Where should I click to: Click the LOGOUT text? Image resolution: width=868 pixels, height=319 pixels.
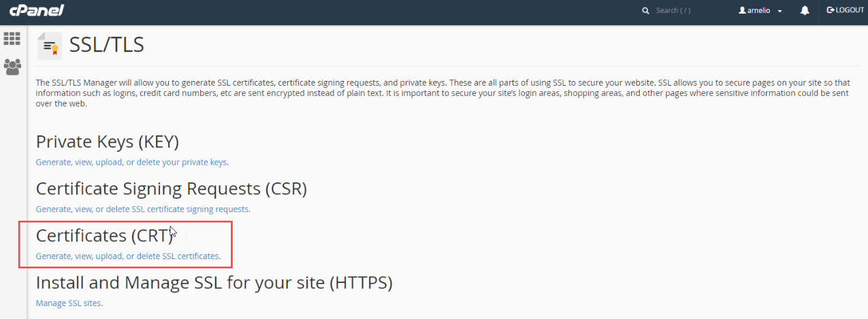click(850, 10)
